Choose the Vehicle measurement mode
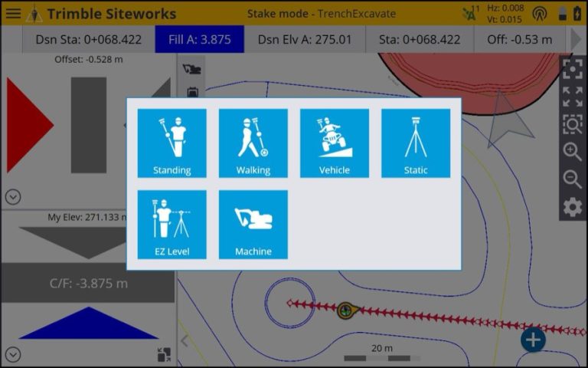Screen dimensions: 588x368 (335, 143)
